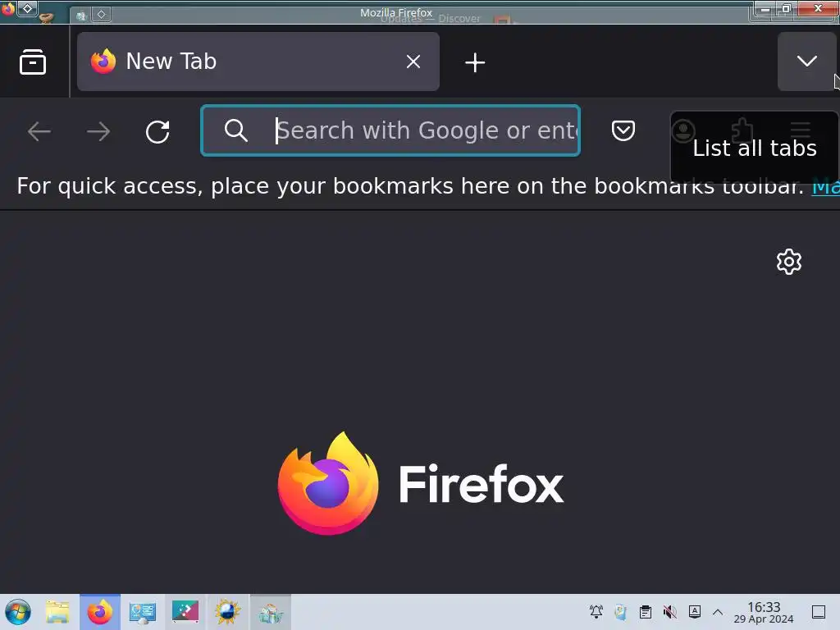Open a new tab with the plus button
The height and width of the screenshot is (630, 840).
475,62
